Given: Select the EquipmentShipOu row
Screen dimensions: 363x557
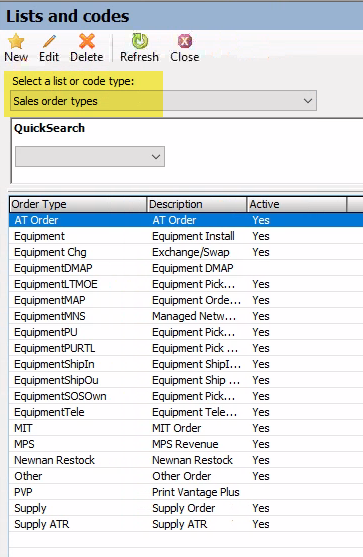Looking at the screenshot, I should point(186,380).
